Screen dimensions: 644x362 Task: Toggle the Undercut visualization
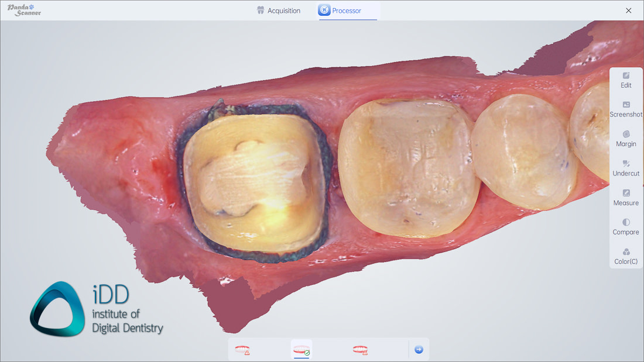click(x=626, y=169)
